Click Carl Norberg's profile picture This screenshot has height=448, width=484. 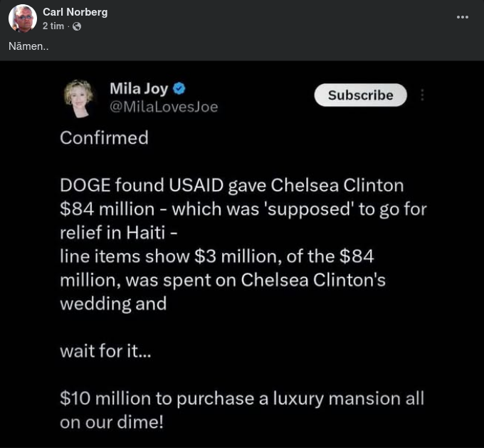coord(22,18)
